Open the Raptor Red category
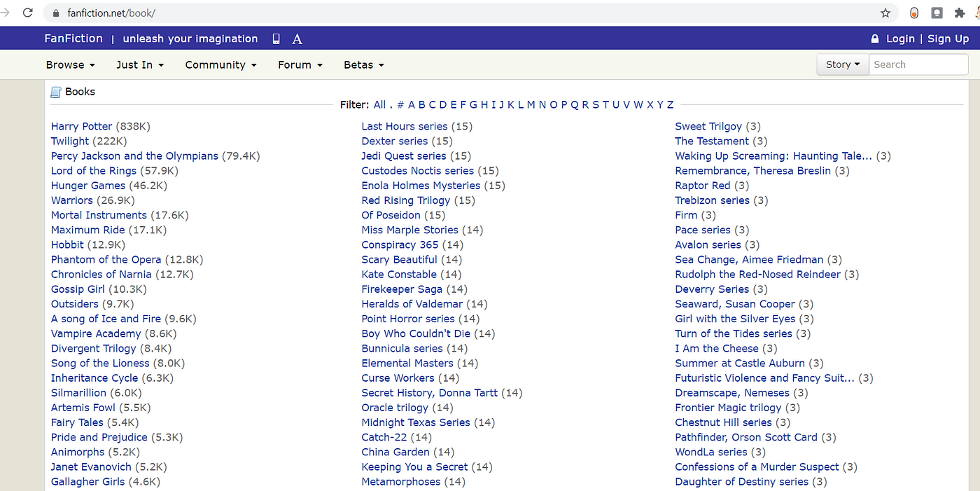 [x=702, y=186]
